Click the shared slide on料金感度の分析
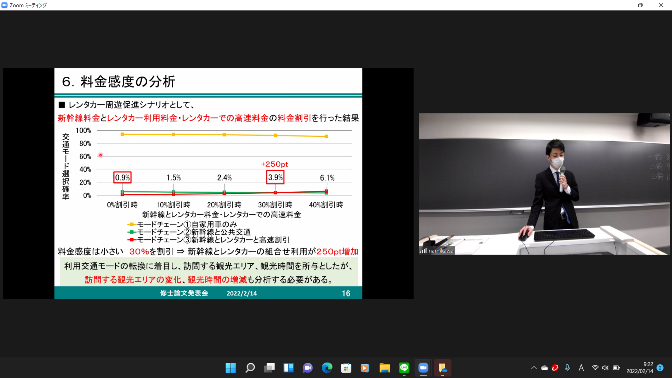 click(x=208, y=183)
